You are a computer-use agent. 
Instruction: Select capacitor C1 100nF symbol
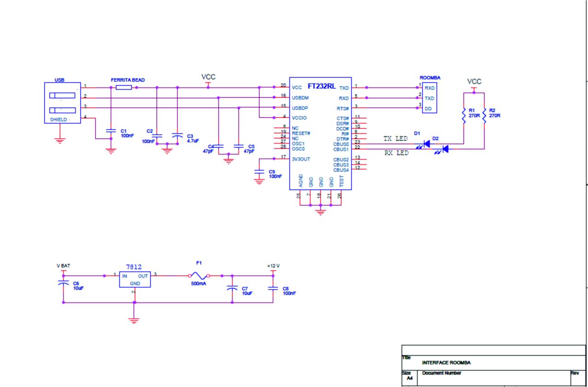[x=111, y=131]
